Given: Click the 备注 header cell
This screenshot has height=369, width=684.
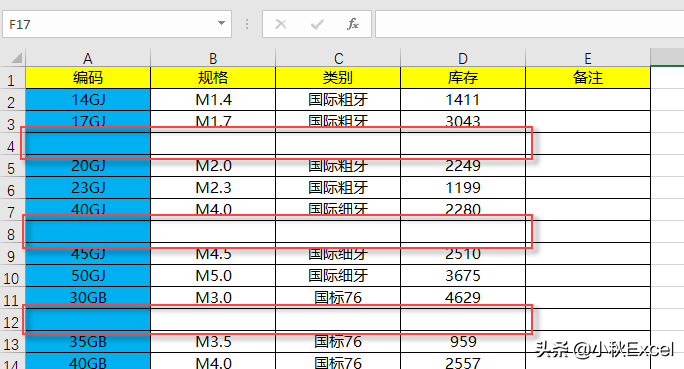Looking at the screenshot, I should 588,78.
